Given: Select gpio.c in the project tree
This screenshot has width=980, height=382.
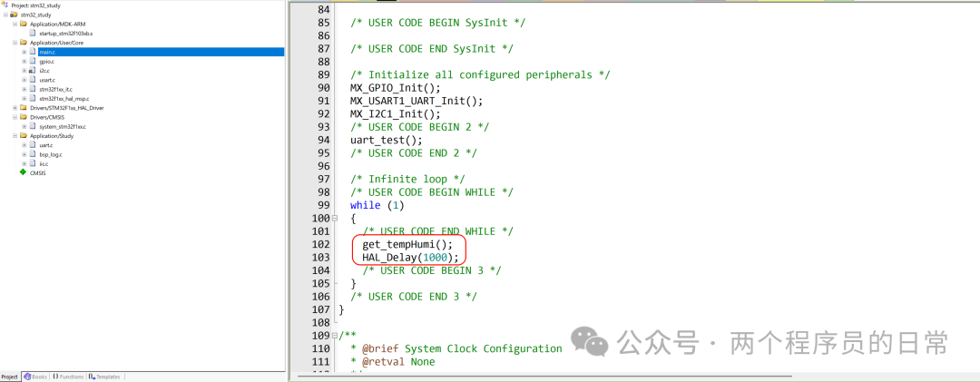Looking at the screenshot, I should [x=47, y=62].
